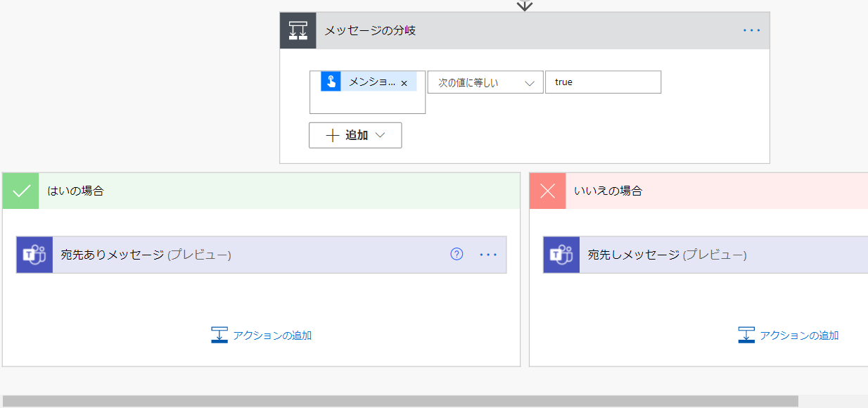This screenshot has width=868, height=408.
Task: Click the true value input field
Action: (x=602, y=82)
